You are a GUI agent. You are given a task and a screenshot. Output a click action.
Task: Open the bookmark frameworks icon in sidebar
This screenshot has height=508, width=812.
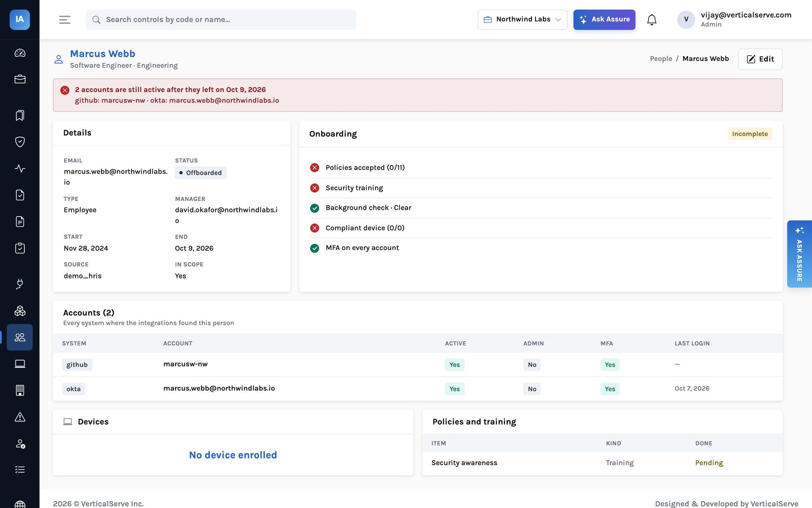tap(20, 115)
